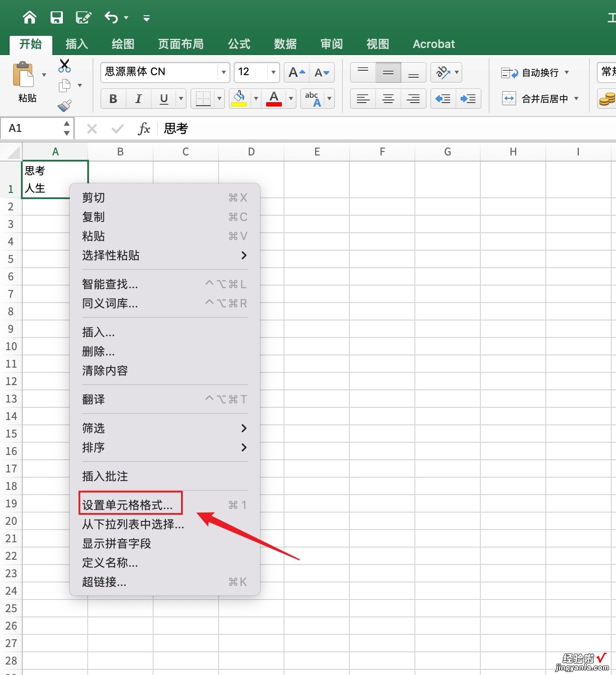Click the Home icon in title bar
This screenshot has width=616, height=675.
30,17
